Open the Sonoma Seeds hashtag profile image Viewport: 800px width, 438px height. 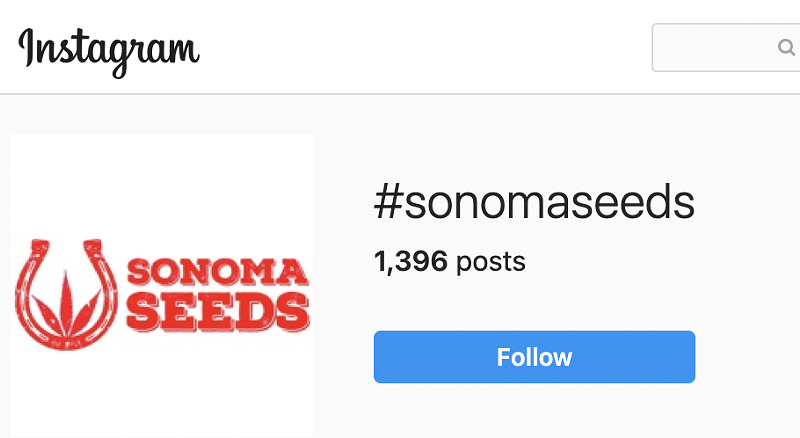(162, 286)
